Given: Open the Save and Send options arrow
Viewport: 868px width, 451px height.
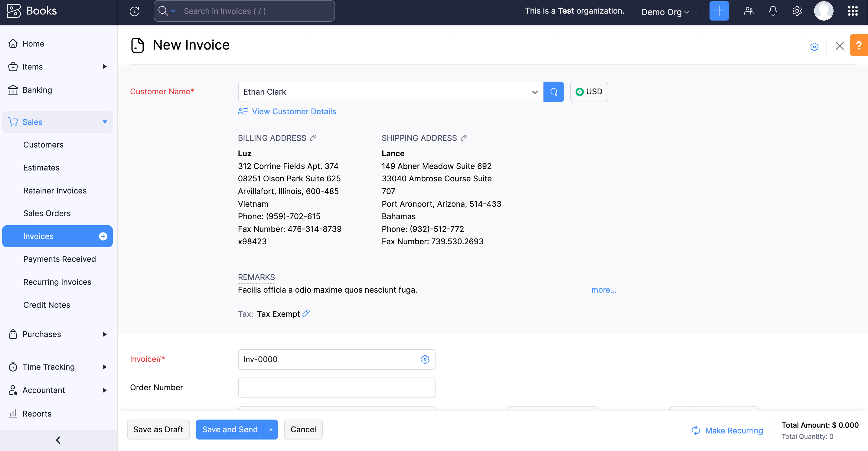Looking at the screenshot, I should tap(271, 429).
